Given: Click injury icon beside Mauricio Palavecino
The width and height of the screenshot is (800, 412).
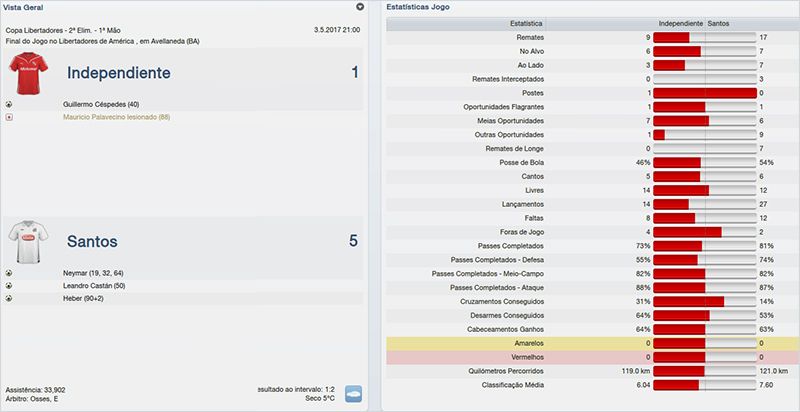Looking at the screenshot, I should point(9,117).
